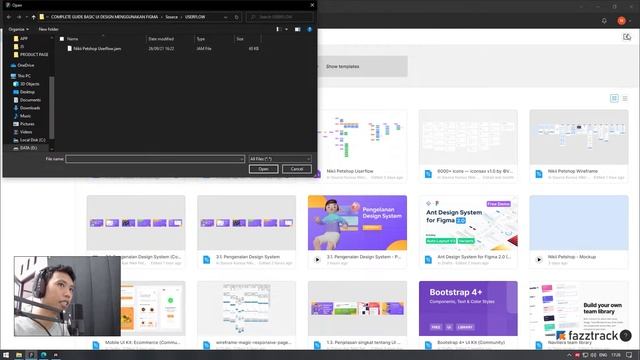Click the navigation pane scrollbar
Image resolution: width=640 pixels, height=360 pixels.
51,108
